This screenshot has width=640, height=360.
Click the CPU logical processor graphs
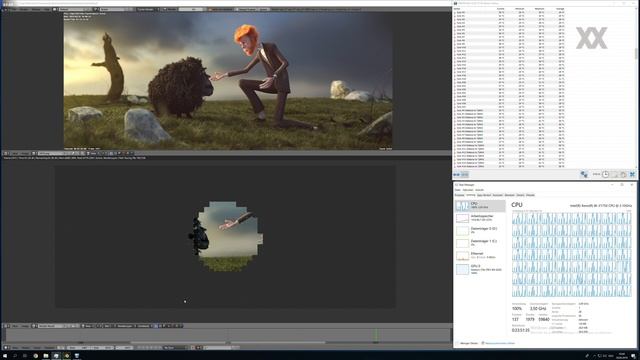click(571, 254)
